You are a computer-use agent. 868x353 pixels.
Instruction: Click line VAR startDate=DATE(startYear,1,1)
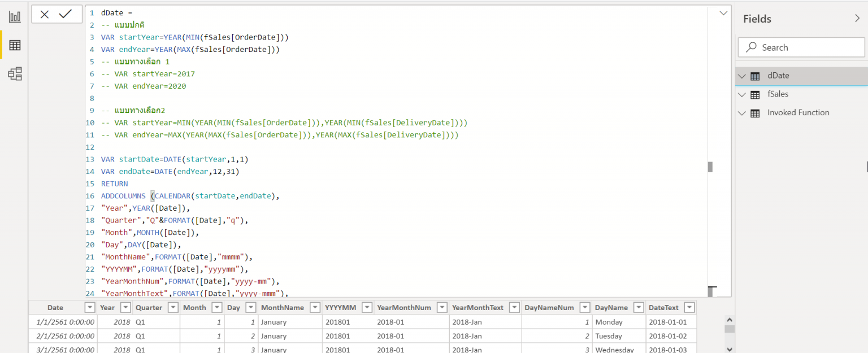(x=175, y=159)
